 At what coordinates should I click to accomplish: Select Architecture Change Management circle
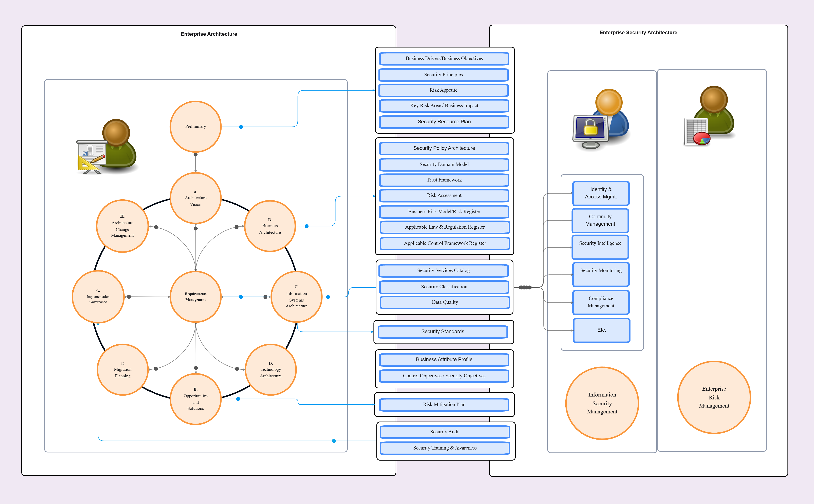122,226
